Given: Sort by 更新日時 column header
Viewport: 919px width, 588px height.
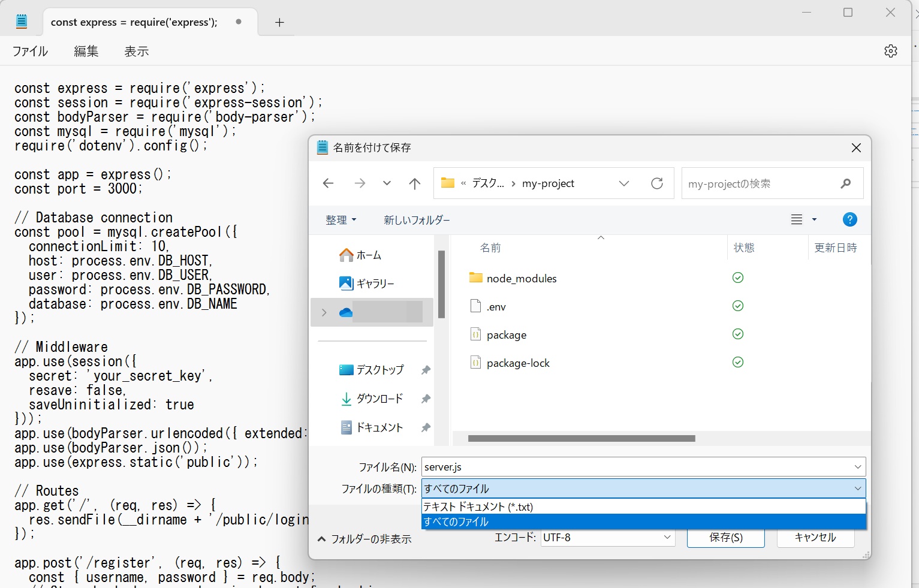Looking at the screenshot, I should [x=836, y=248].
